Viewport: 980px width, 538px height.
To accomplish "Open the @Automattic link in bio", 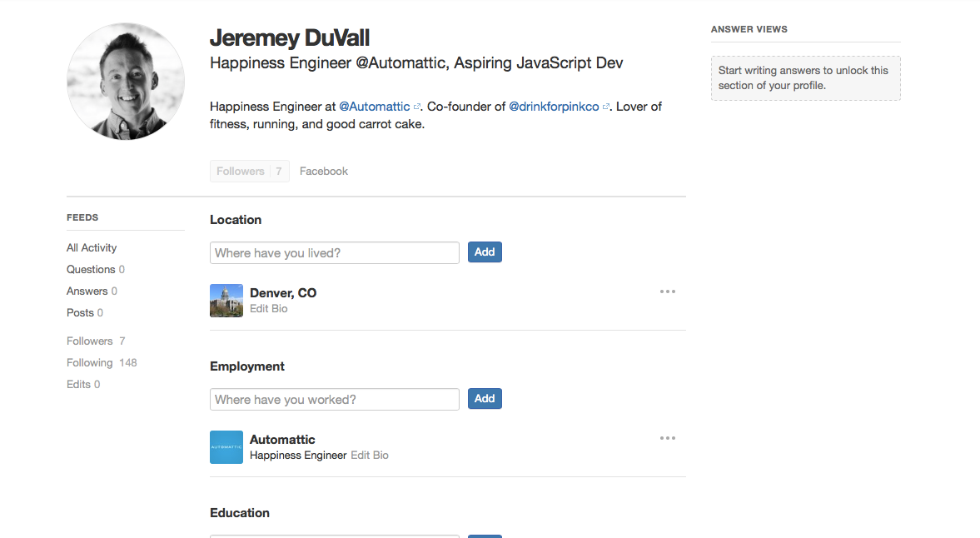I will 375,107.
